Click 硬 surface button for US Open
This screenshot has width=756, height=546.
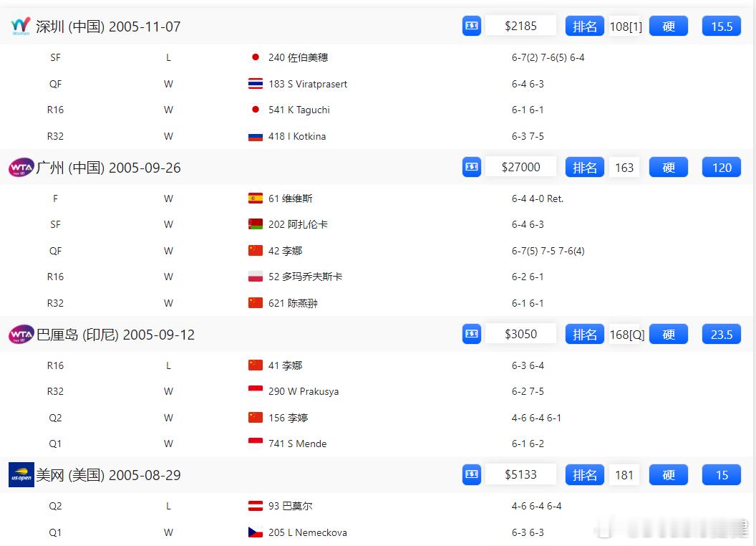[x=669, y=475]
